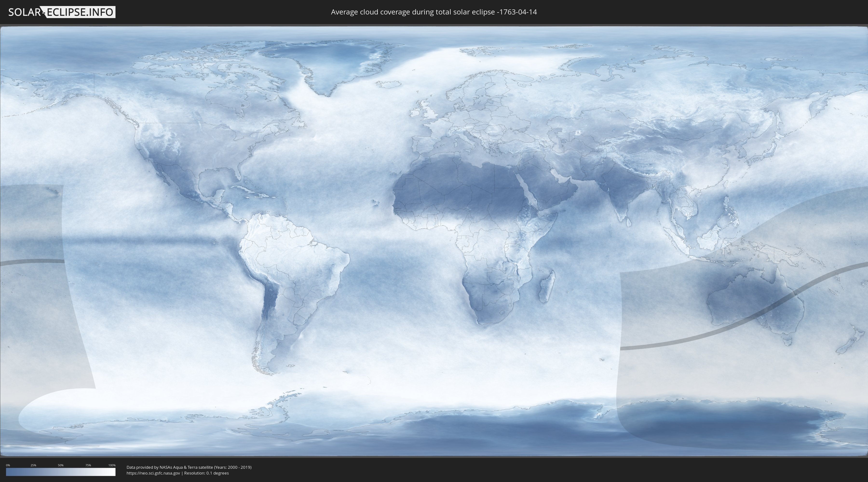The height and width of the screenshot is (482, 868).
Task: Click the "100%" legend label
Action: coord(112,465)
